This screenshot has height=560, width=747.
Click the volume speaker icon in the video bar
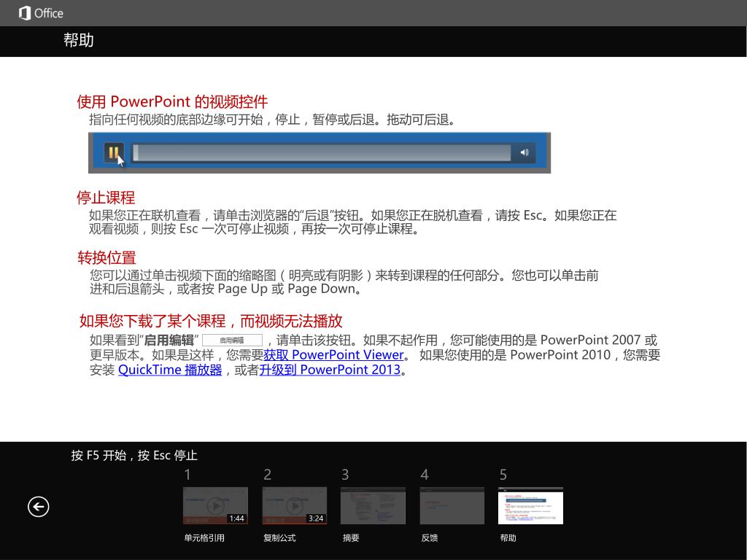point(525,152)
